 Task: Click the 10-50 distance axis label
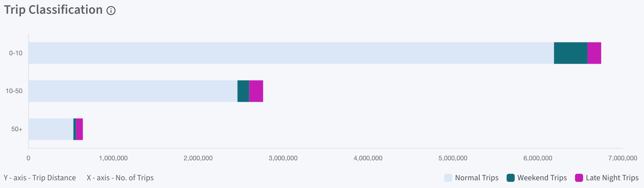coord(14,91)
